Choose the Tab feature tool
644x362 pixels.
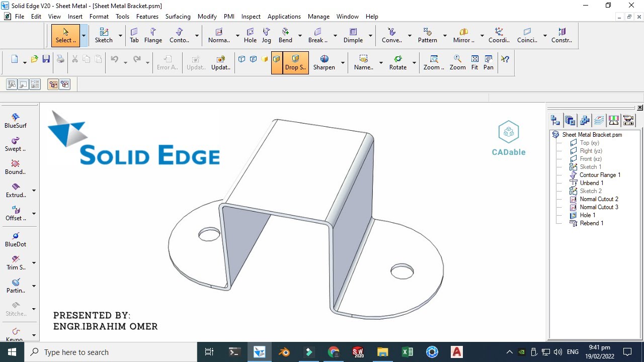pyautogui.click(x=134, y=36)
